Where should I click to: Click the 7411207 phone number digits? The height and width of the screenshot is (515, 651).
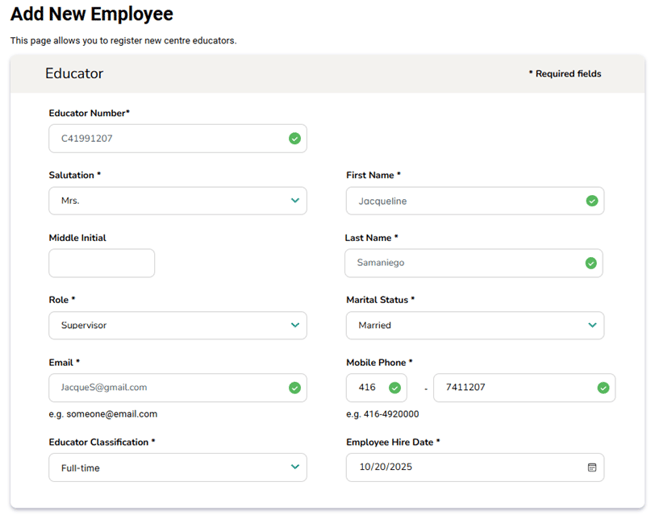[x=465, y=388]
